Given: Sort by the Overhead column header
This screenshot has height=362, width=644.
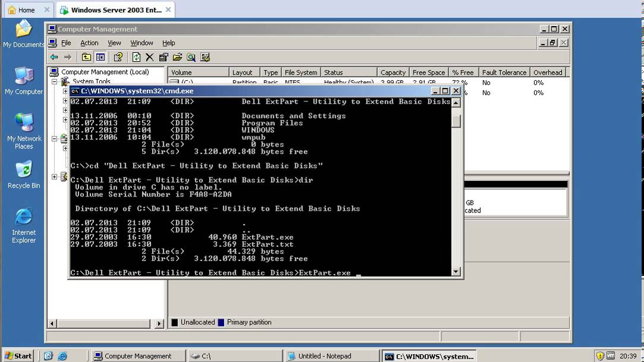Looking at the screenshot, I should [x=548, y=72].
